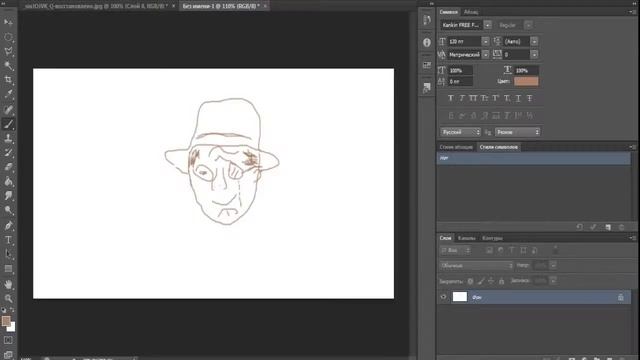This screenshot has width=640, height=360.
Task: Select the Horizontal Type tool
Action: (x=8, y=240)
